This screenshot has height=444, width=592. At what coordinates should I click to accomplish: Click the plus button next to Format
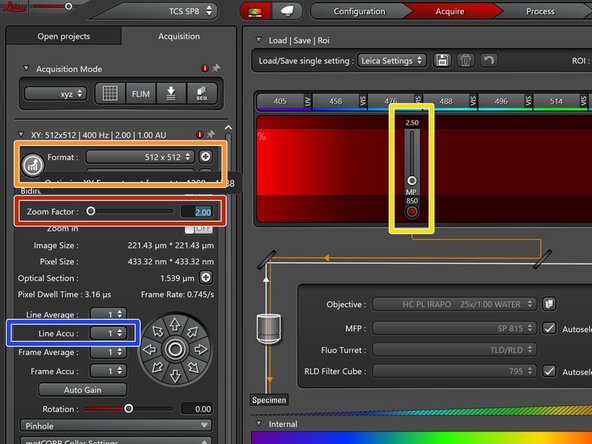coord(206,157)
